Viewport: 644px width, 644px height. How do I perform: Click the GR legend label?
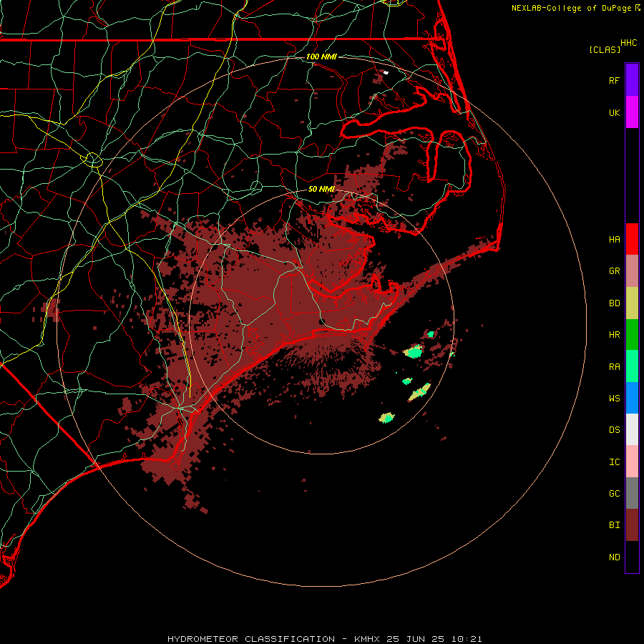pyautogui.click(x=615, y=271)
